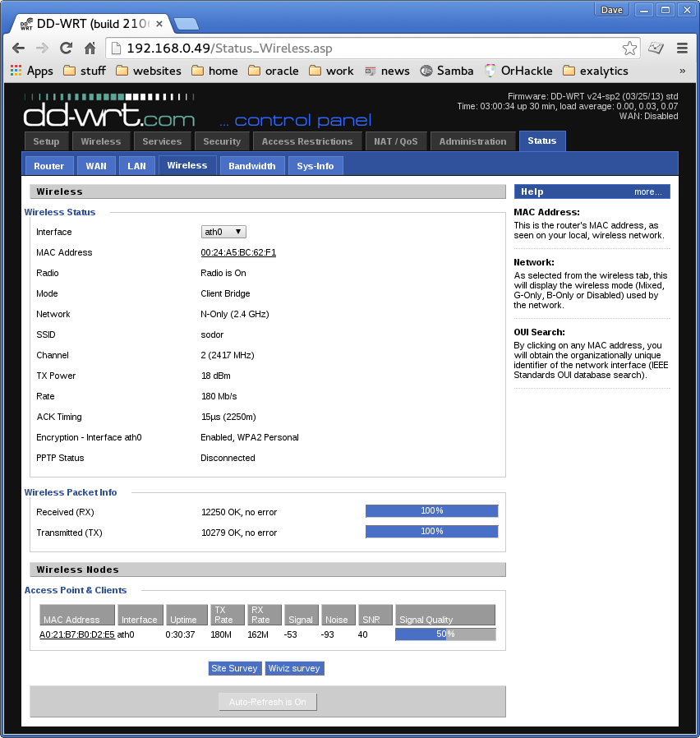Open the Chrome hamburger menu
700x738 pixels.
click(682, 48)
